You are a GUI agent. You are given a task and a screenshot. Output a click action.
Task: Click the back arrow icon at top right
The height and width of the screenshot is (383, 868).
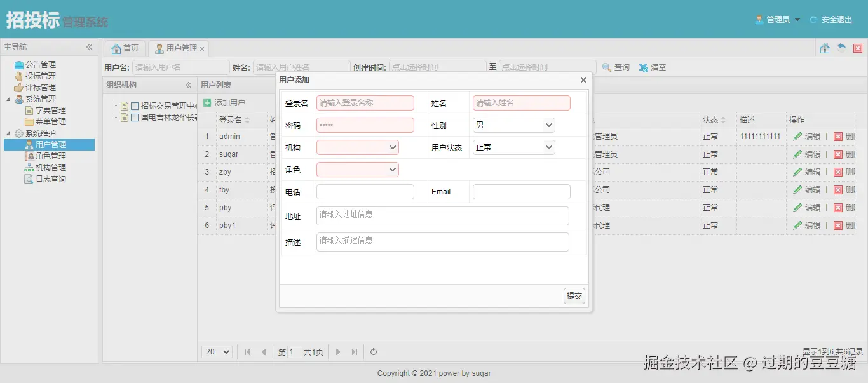click(841, 48)
